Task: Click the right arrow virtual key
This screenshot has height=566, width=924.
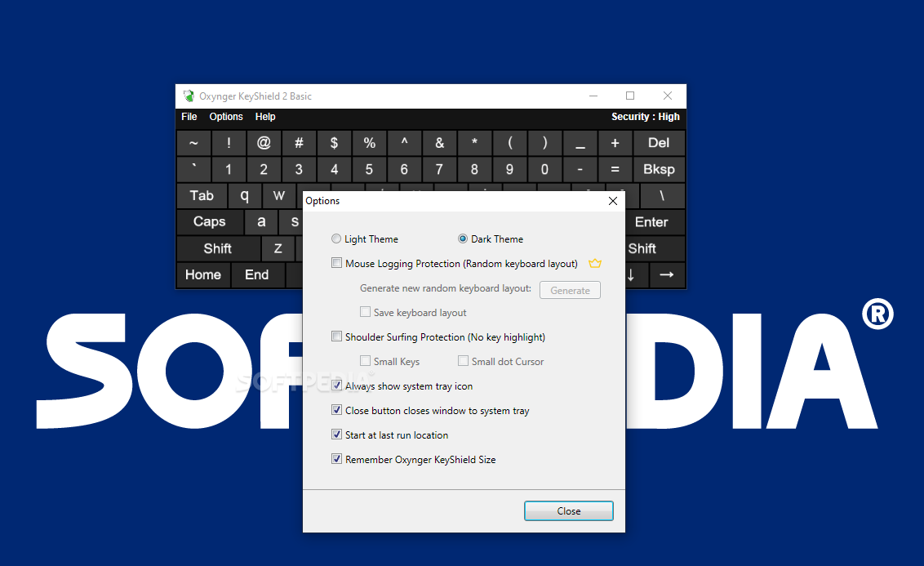Action: (667, 274)
